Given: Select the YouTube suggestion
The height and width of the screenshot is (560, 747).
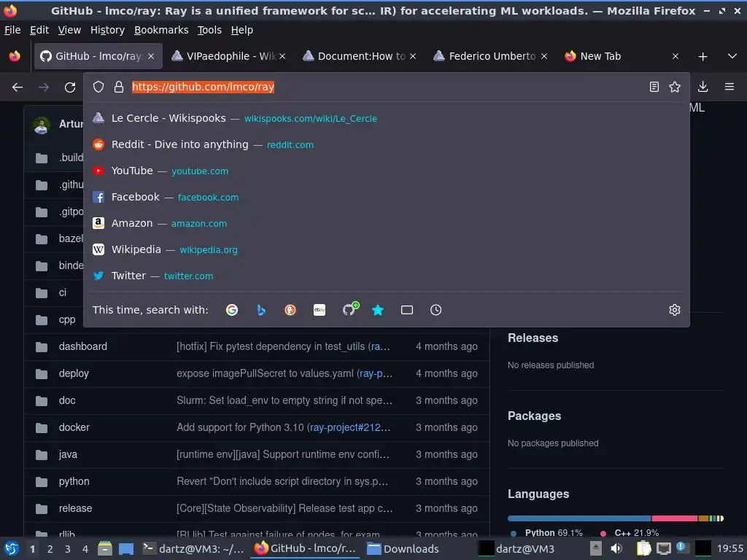Looking at the screenshot, I should (x=387, y=171).
